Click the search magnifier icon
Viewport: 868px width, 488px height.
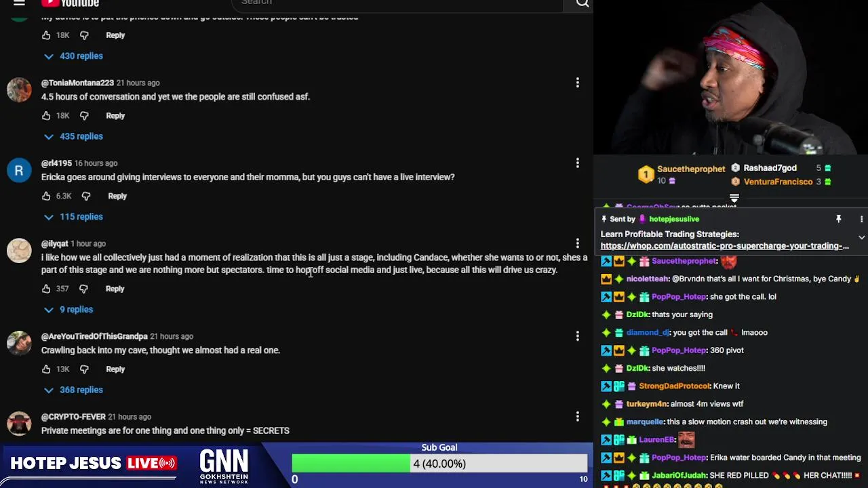[x=582, y=3]
